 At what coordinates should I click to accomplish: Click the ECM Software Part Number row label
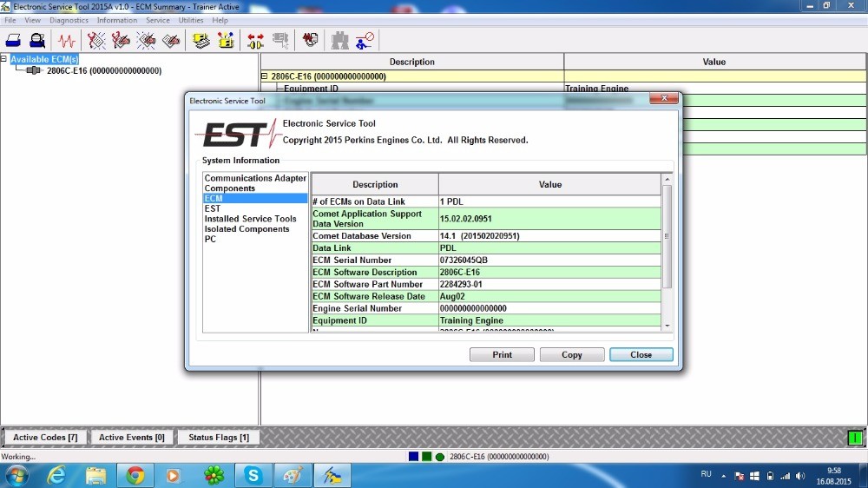click(x=367, y=284)
